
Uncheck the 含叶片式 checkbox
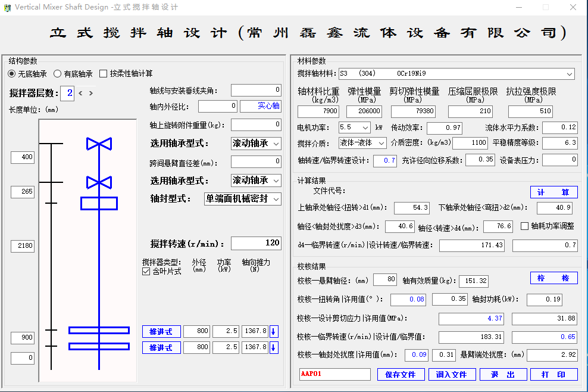coord(146,272)
